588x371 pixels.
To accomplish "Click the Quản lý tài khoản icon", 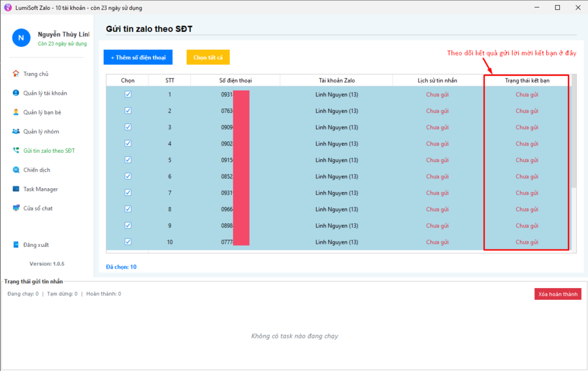I will (x=16, y=93).
